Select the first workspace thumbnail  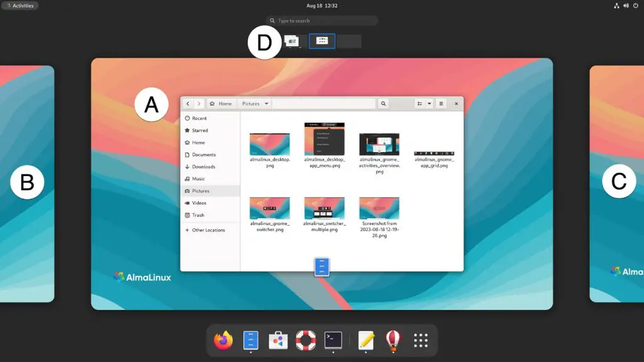292,41
